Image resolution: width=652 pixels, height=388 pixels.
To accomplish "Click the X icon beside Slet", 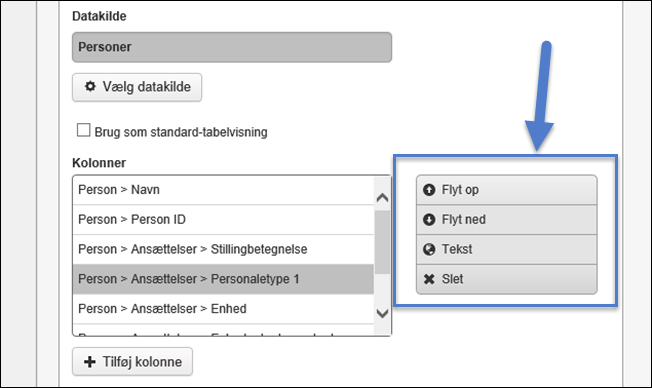I will [429, 279].
